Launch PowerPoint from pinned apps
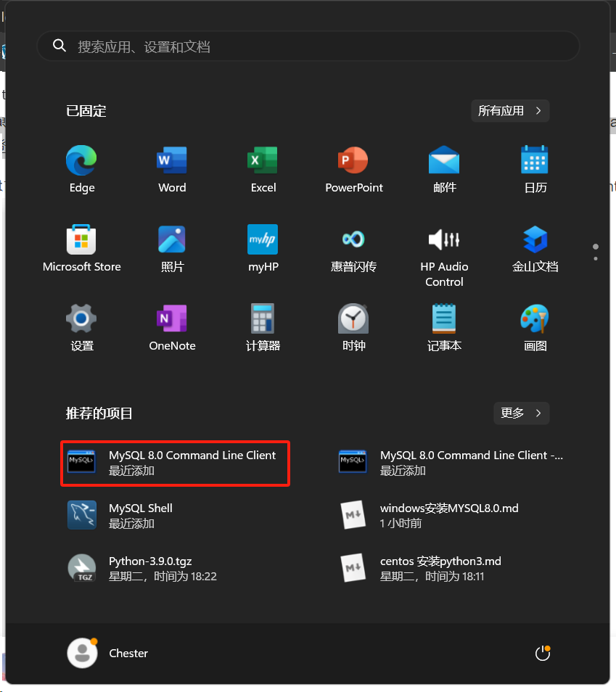 [x=353, y=169]
